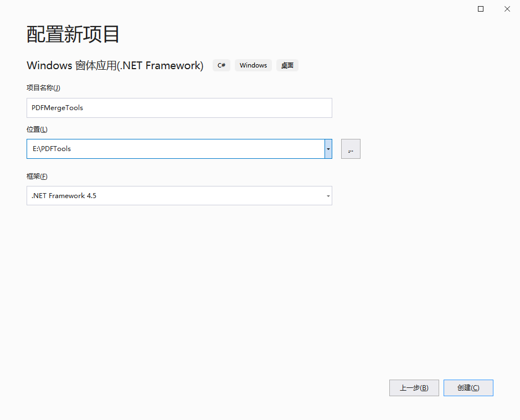Click the Windows 窗体应用(.NET Framework) template title
The image size is (520, 420).
point(115,65)
